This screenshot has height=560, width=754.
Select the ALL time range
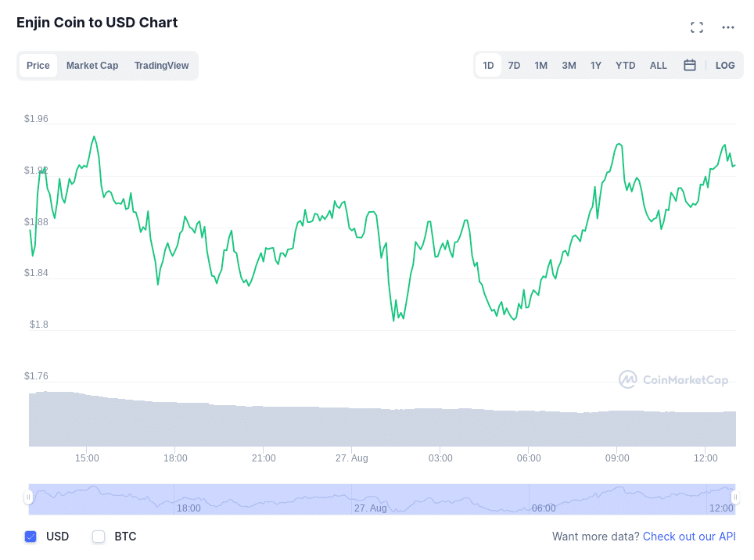659,66
